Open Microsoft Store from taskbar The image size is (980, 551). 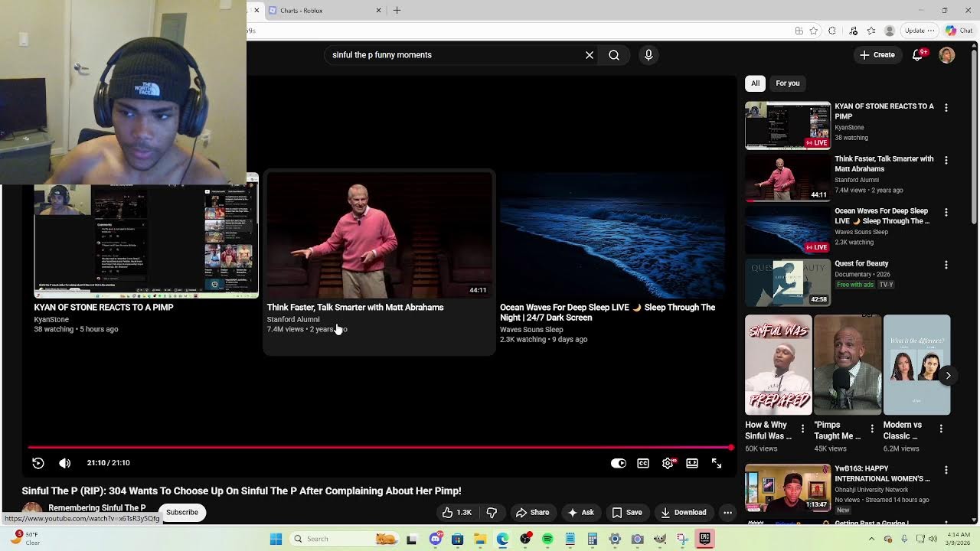458,539
